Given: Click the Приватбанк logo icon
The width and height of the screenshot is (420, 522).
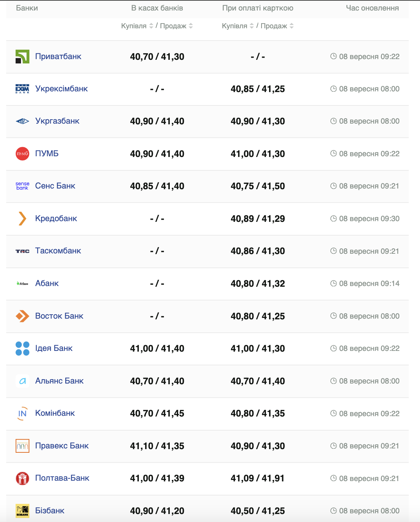Looking at the screenshot, I should tap(22, 57).
